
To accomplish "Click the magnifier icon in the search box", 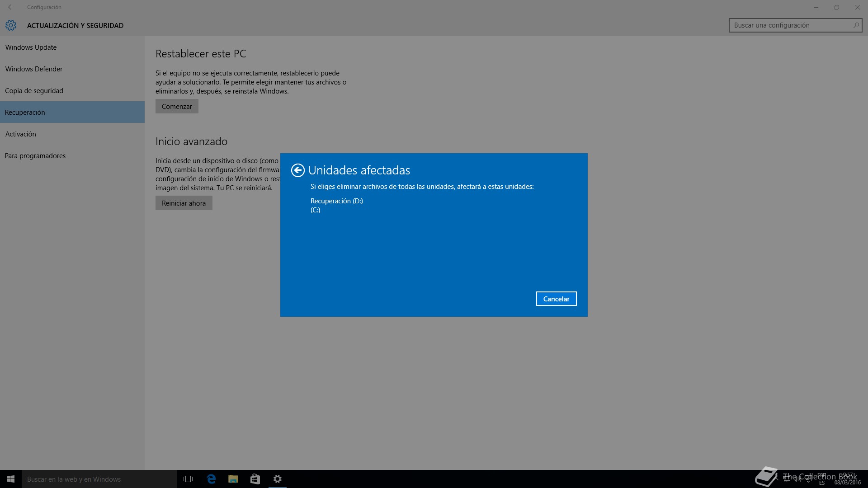I will click(856, 25).
